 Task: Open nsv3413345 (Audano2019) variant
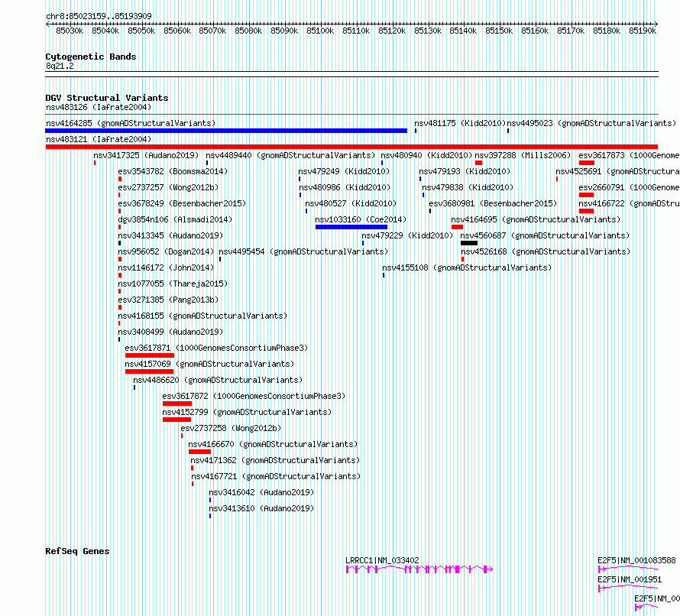click(x=170, y=235)
